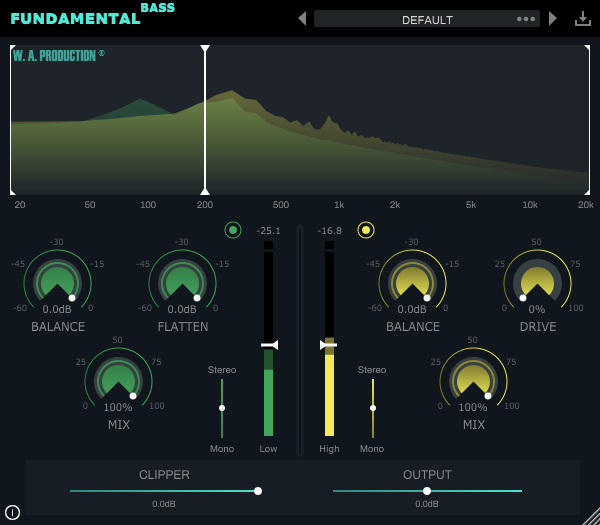Open the DEFAULT preset dropdown
The height and width of the screenshot is (525, 600).
(427, 19)
